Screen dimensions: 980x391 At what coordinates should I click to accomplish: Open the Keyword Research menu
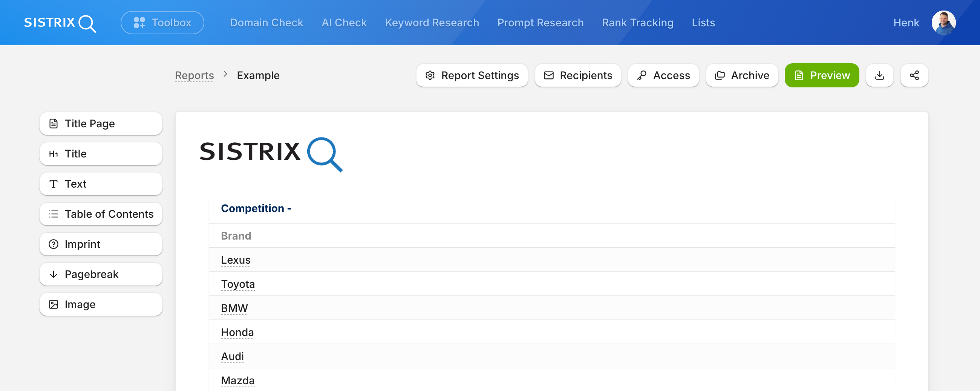click(x=432, y=23)
